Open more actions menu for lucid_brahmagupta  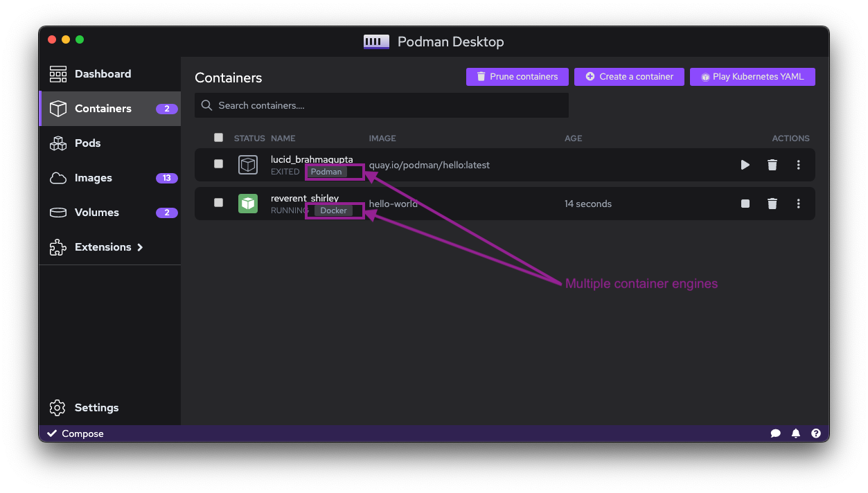(799, 165)
